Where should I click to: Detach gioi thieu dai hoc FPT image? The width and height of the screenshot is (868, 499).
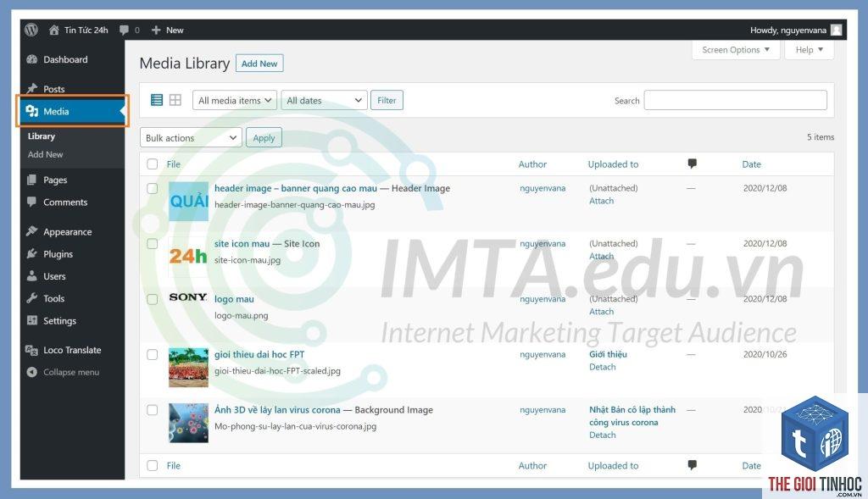point(603,367)
